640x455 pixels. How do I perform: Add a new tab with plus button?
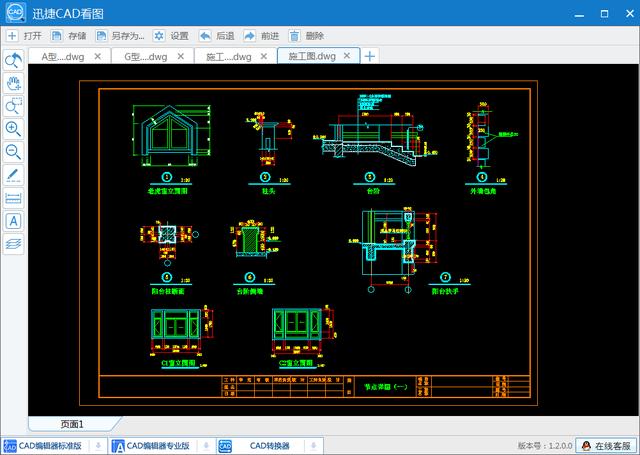(369, 56)
